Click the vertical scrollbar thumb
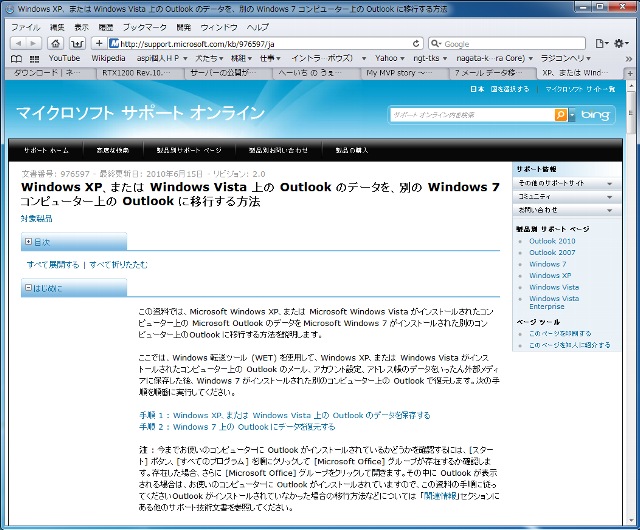Viewport: 640px width, 530px height. [x=631, y=111]
